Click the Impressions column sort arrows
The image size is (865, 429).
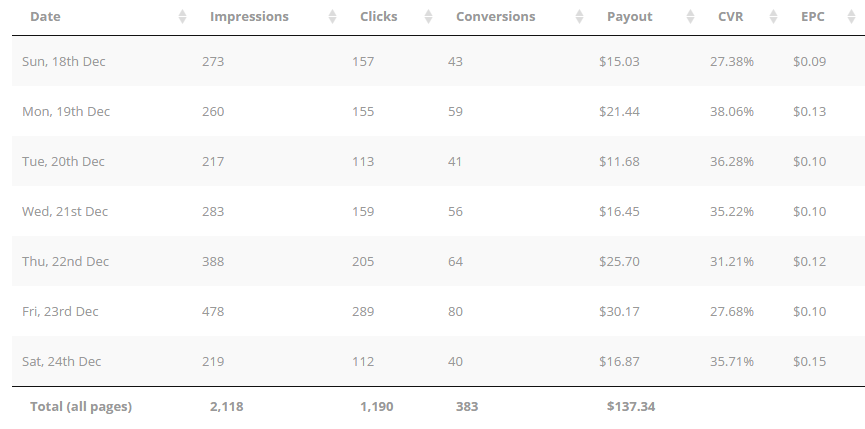click(332, 17)
